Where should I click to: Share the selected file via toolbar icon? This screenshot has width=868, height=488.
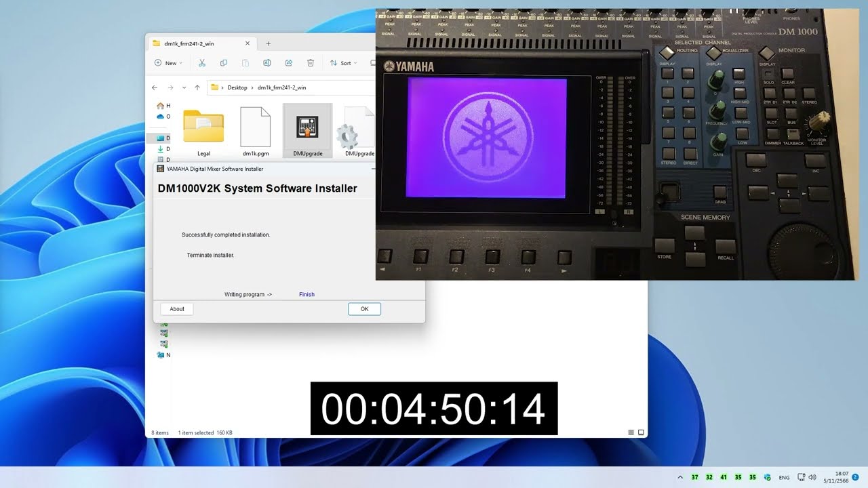(x=288, y=63)
